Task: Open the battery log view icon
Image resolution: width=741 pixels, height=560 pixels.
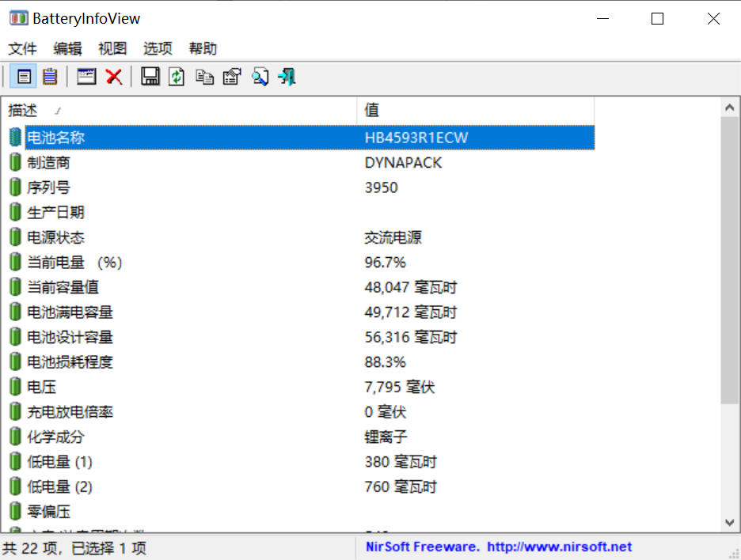Action: coord(50,77)
